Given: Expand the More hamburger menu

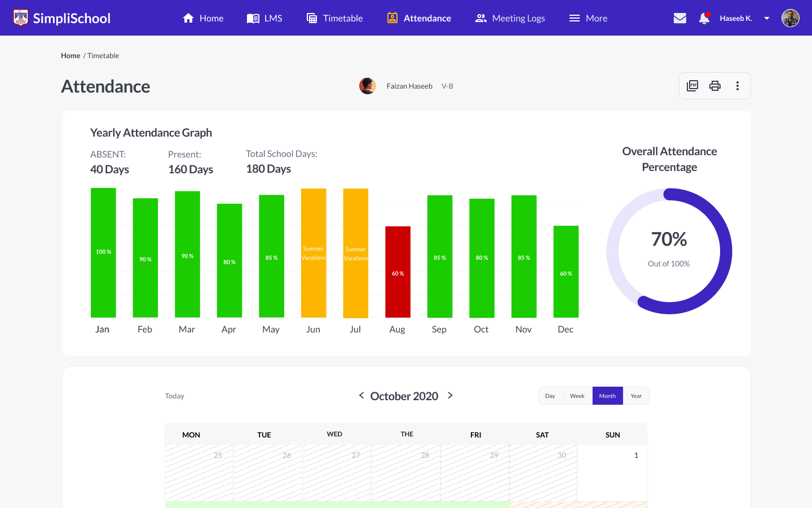Looking at the screenshot, I should point(588,18).
